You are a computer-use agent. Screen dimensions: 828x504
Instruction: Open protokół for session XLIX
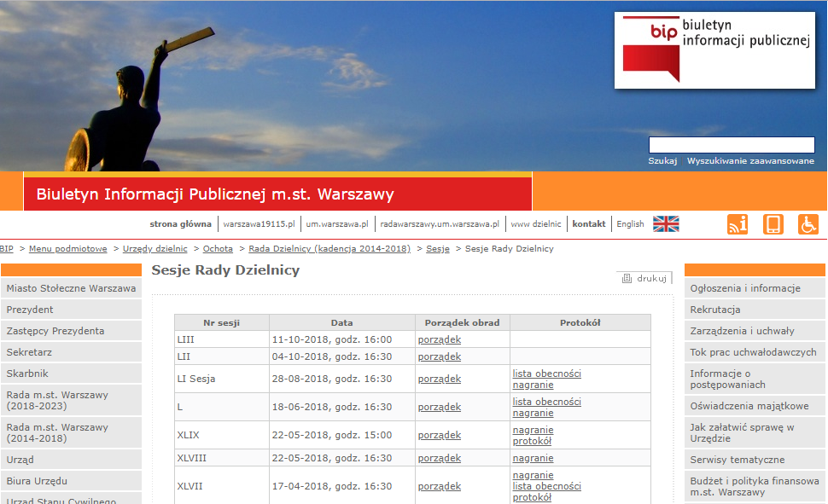[532, 441]
